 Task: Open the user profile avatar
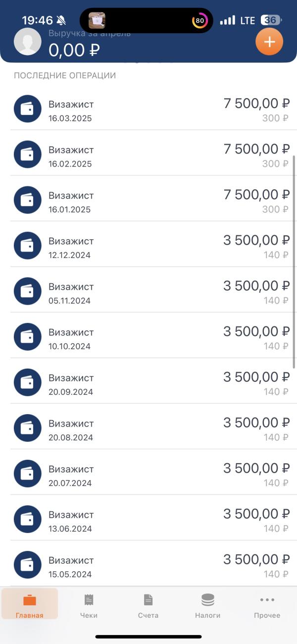tap(28, 42)
